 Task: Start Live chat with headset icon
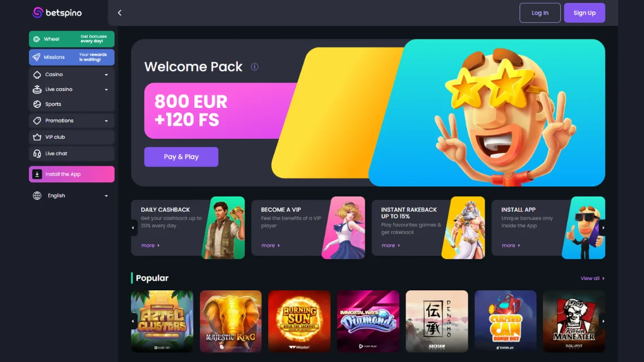click(72, 154)
